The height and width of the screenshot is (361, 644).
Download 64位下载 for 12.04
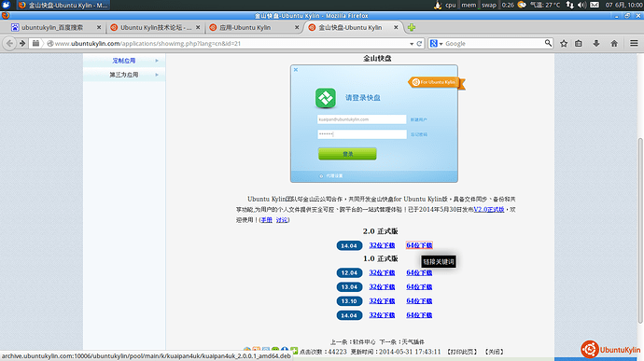pos(419,272)
